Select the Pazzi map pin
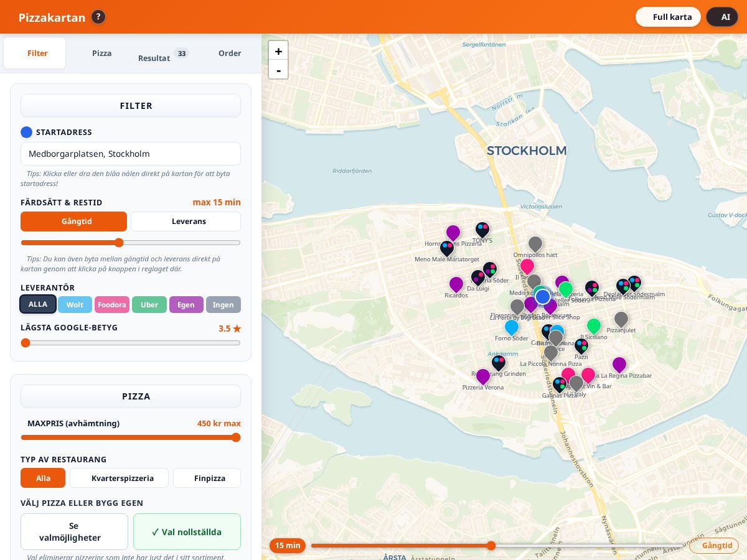 tap(581, 347)
